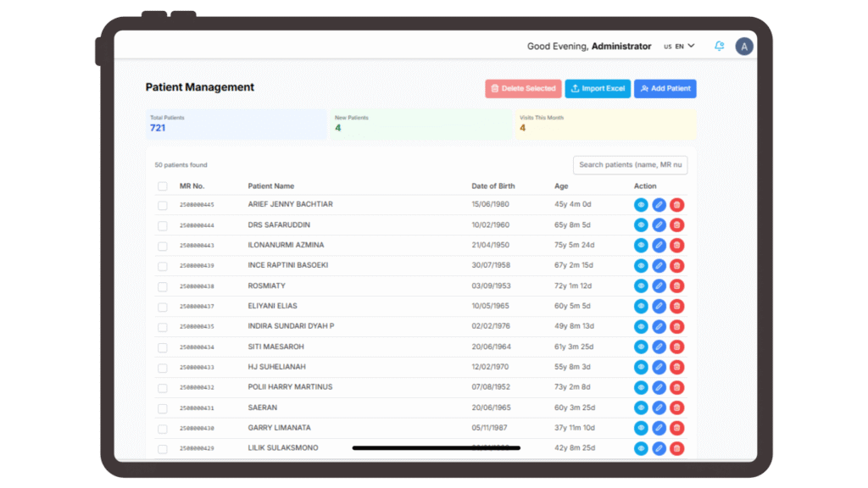View details for ARIEF JENNY BACHTIAR
The image size is (868, 488).
pos(641,204)
